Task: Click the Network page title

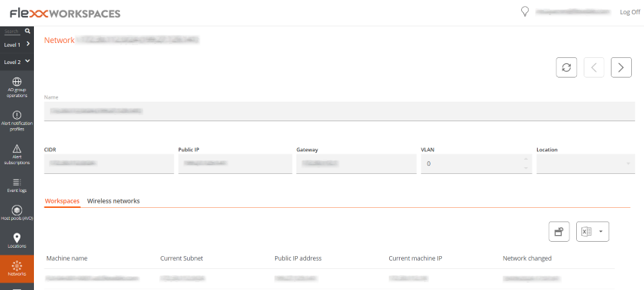Action: click(60, 40)
